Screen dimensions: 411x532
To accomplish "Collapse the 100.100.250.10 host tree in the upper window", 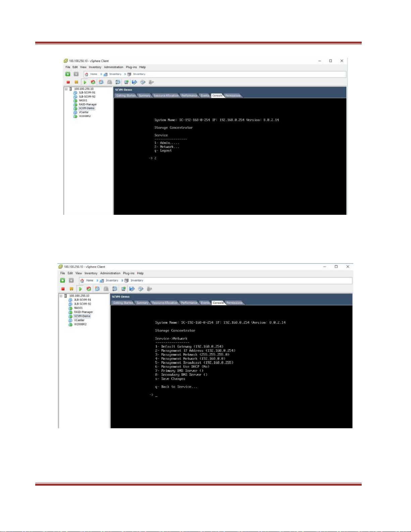I will pyautogui.click(x=66, y=89).
